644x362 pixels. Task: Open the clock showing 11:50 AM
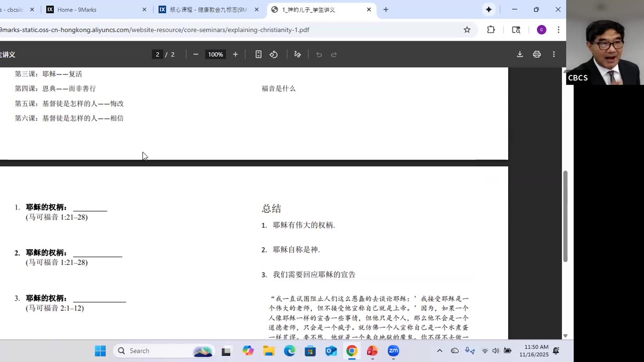pos(534,351)
